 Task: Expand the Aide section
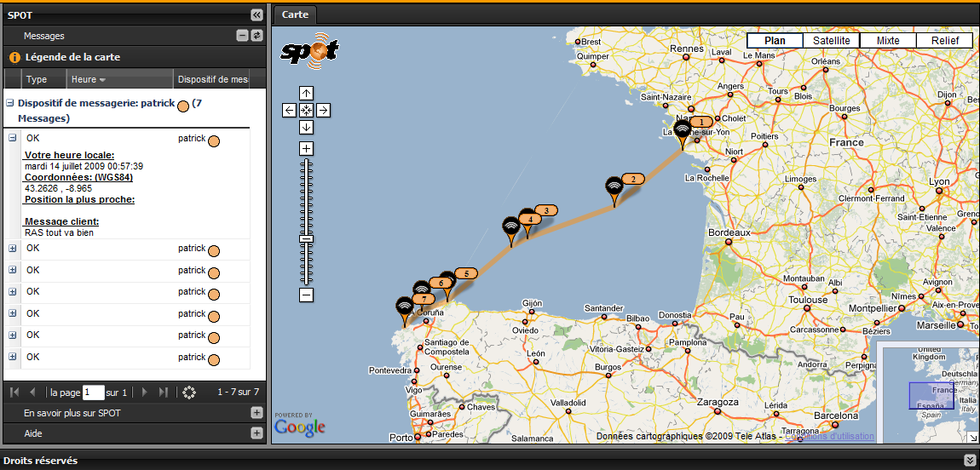257,433
